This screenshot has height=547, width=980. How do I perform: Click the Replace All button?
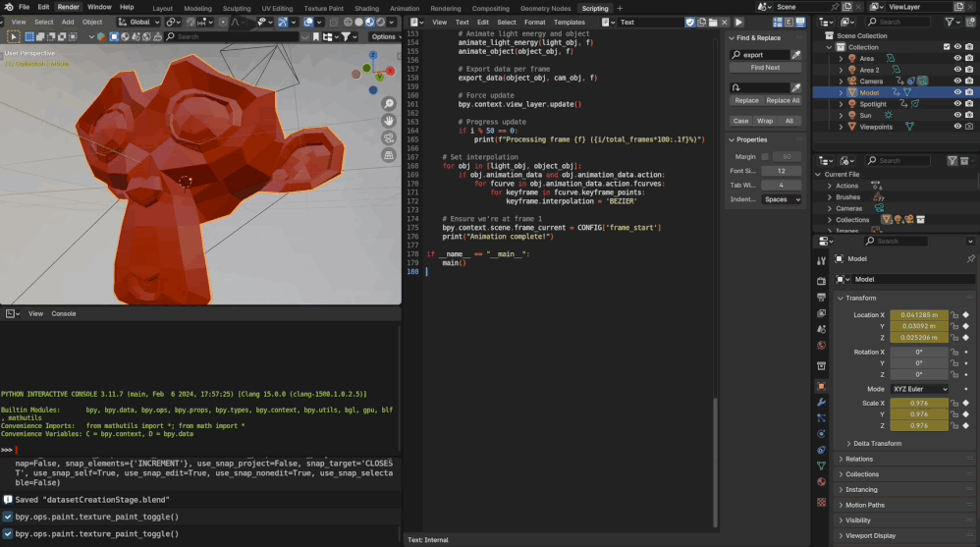[x=783, y=100]
